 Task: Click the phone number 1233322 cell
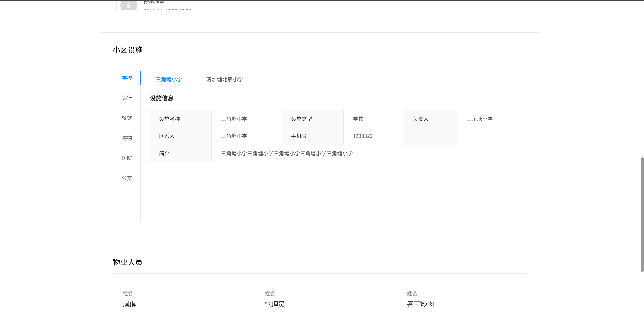click(x=363, y=136)
